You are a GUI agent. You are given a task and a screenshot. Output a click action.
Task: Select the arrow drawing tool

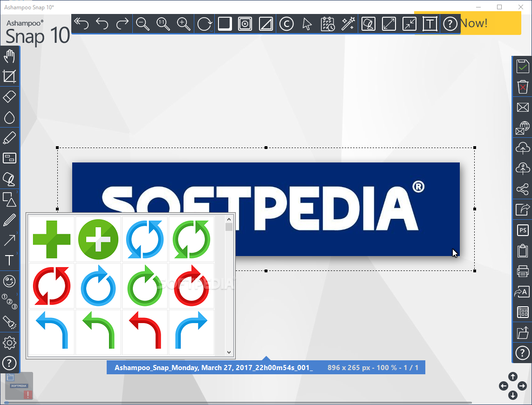(9, 240)
